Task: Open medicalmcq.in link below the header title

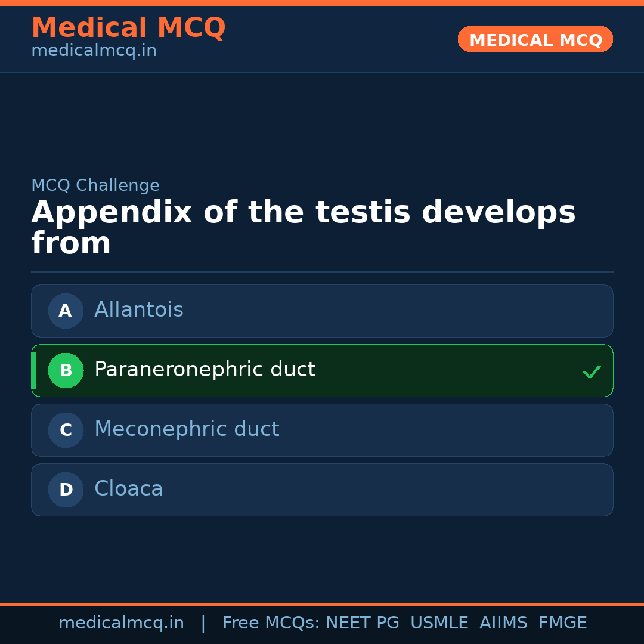Action: pyautogui.click(x=94, y=51)
